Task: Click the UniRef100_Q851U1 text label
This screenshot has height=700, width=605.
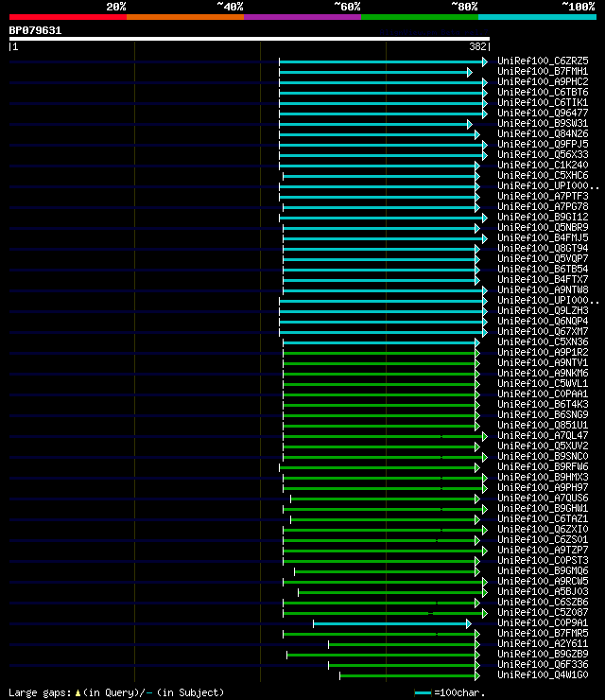Action: [543, 425]
